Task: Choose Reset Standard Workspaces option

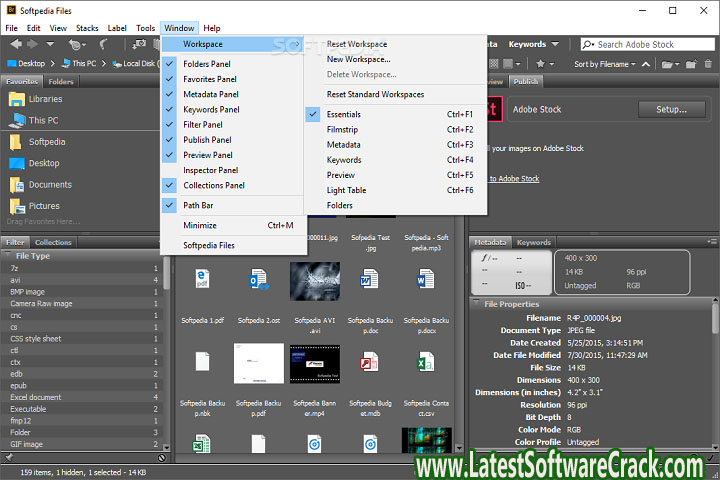Action: click(x=375, y=94)
